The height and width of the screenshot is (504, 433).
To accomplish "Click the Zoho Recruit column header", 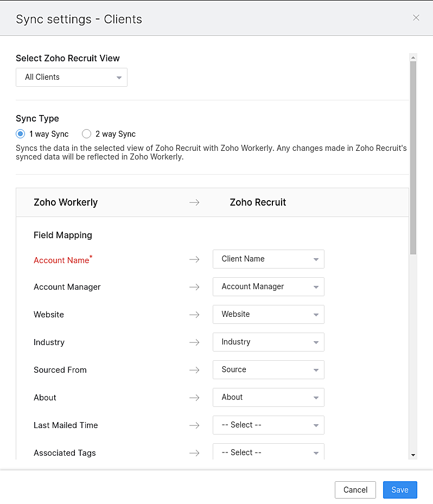I will click(x=258, y=202).
